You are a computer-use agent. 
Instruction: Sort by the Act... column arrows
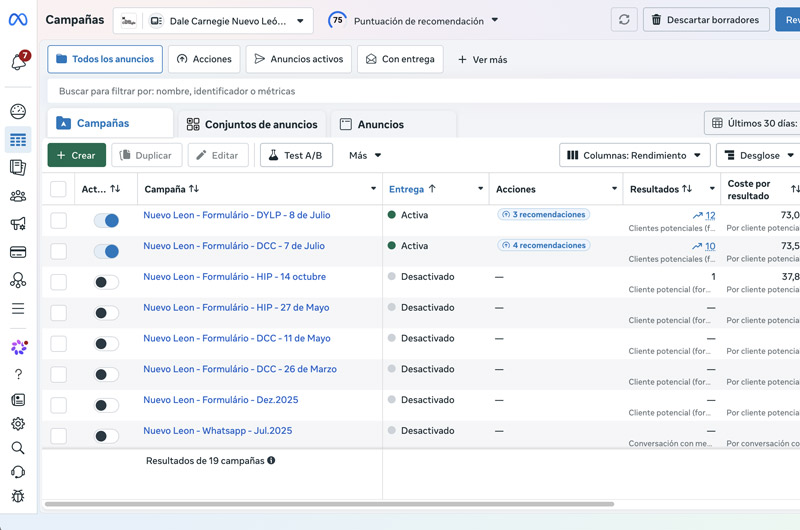tap(115, 189)
